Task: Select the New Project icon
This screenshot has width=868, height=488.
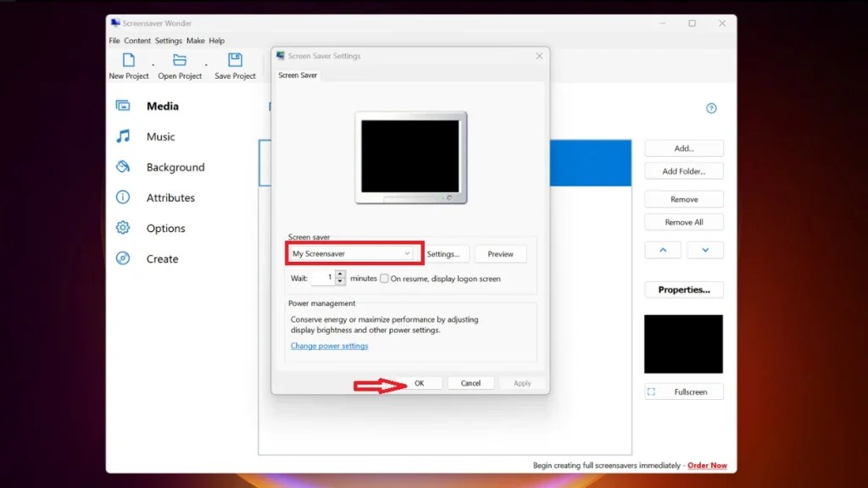Action: point(128,61)
